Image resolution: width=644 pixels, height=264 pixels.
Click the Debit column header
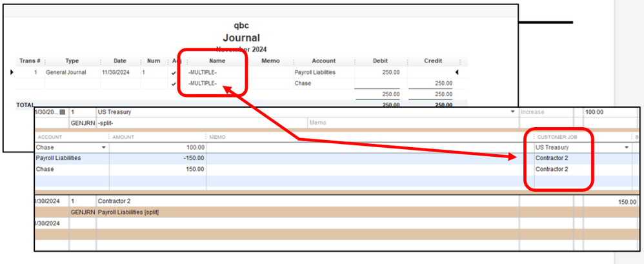380,61
